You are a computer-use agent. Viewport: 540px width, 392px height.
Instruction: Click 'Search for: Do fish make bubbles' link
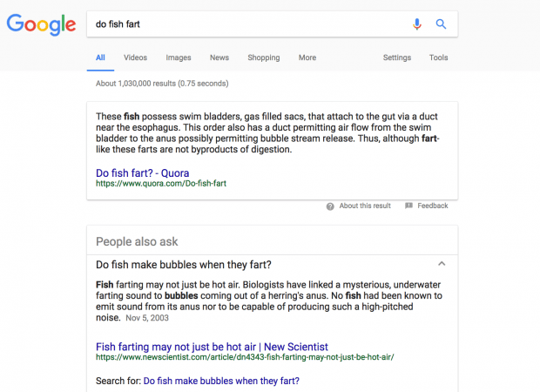[x=221, y=381]
